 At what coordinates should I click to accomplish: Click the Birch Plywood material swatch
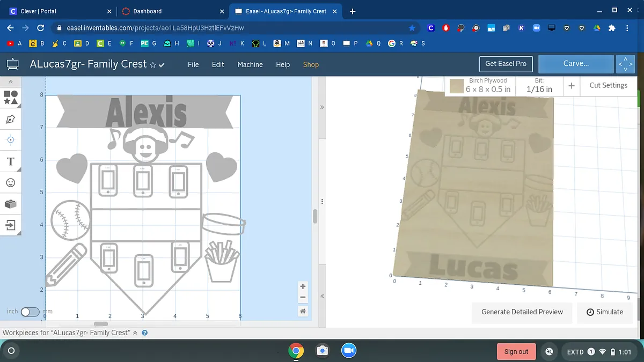click(x=457, y=86)
